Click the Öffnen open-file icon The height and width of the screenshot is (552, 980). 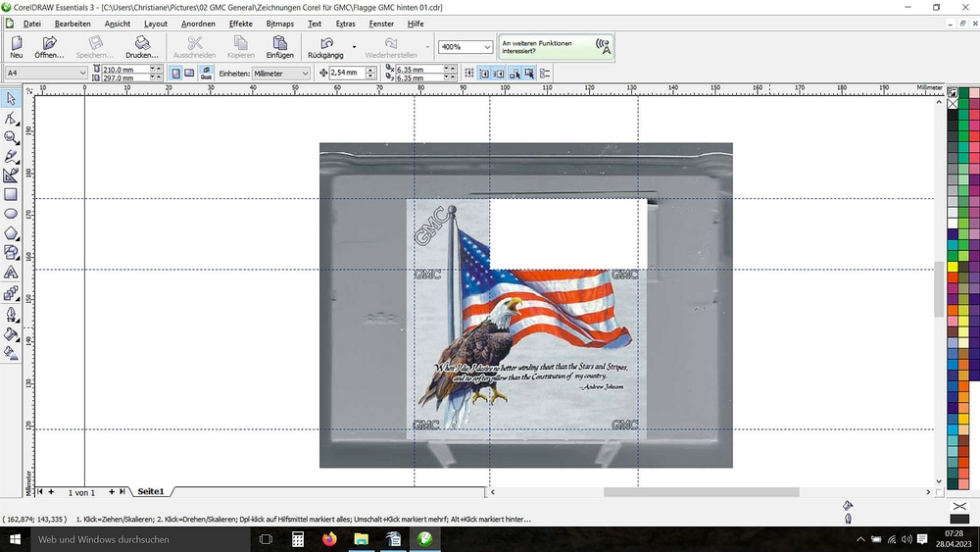pyautogui.click(x=49, y=43)
